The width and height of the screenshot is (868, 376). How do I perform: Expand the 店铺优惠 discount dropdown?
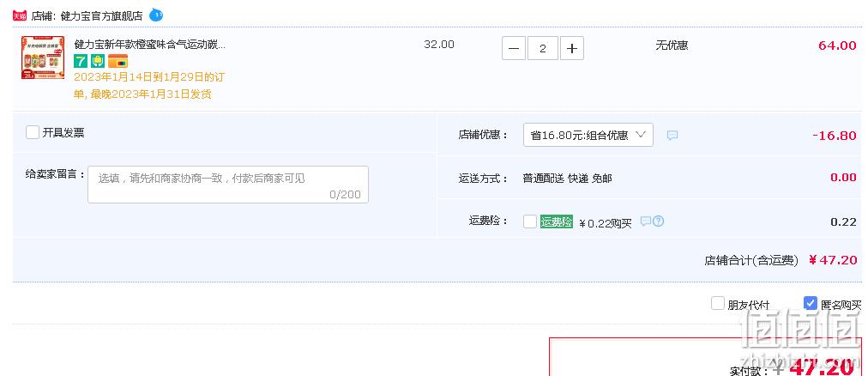[x=588, y=135]
